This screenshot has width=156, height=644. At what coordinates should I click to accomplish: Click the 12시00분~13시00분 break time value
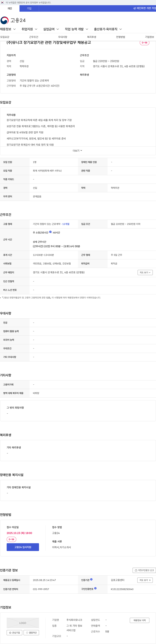click(x=43, y=255)
